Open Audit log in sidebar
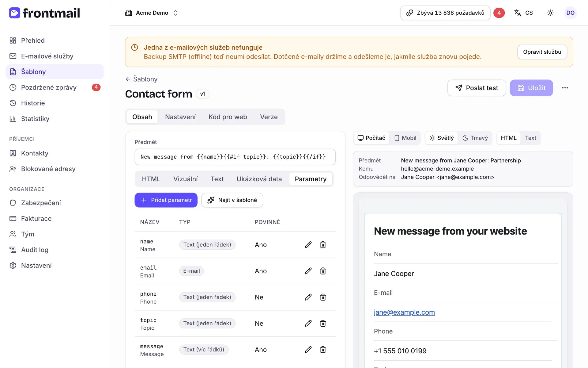Image resolution: width=588 pixels, height=368 pixels. (x=55, y=250)
